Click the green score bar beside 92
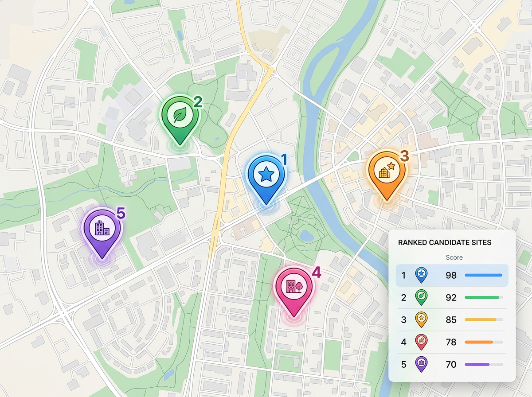This screenshot has width=532, height=397. pos(481,298)
